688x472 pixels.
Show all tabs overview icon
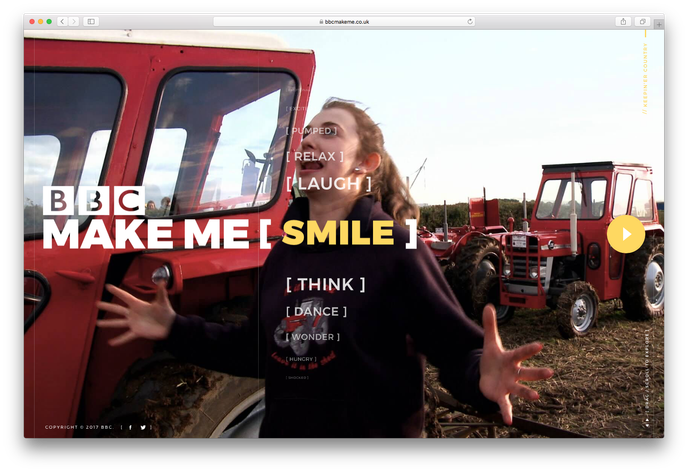click(x=642, y=21)
